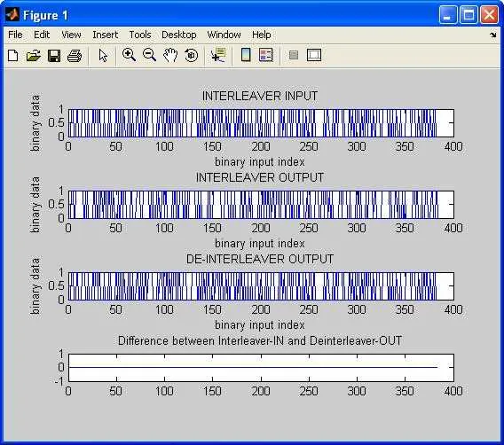Viewport: 504px width, 445px height.
Task: Click the DE-INTERLEAVER OUTPUT plot title
Action: (x=260, y=259)
